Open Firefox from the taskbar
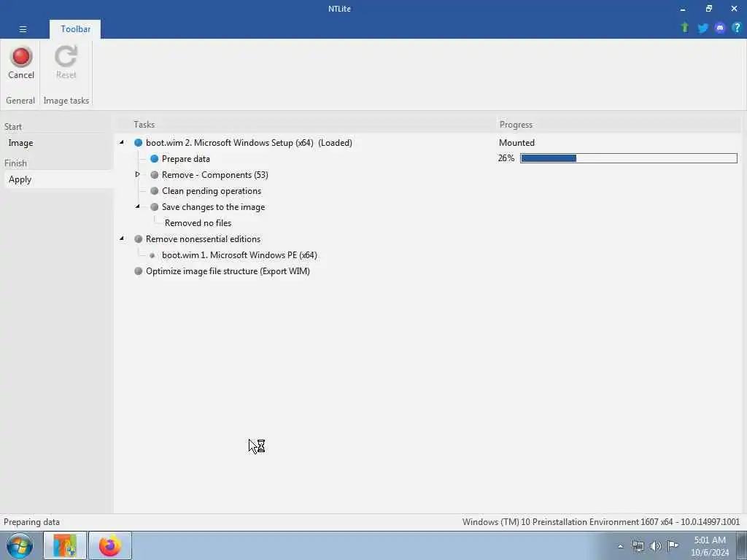747x560 pixels. coord(110,545)
